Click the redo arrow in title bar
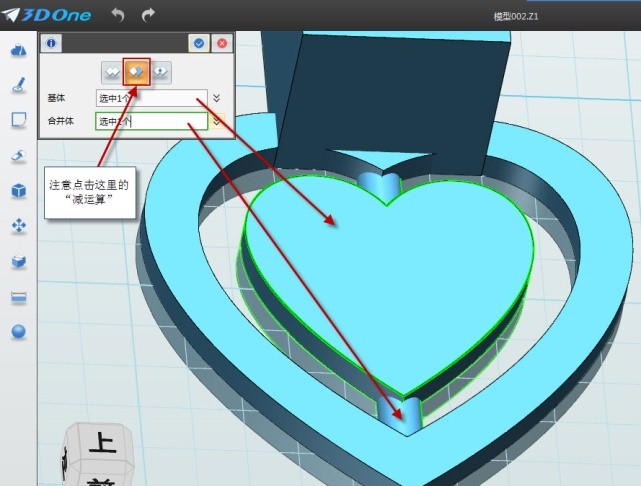This screenshot has width=641, height=486. pos(149,15)
